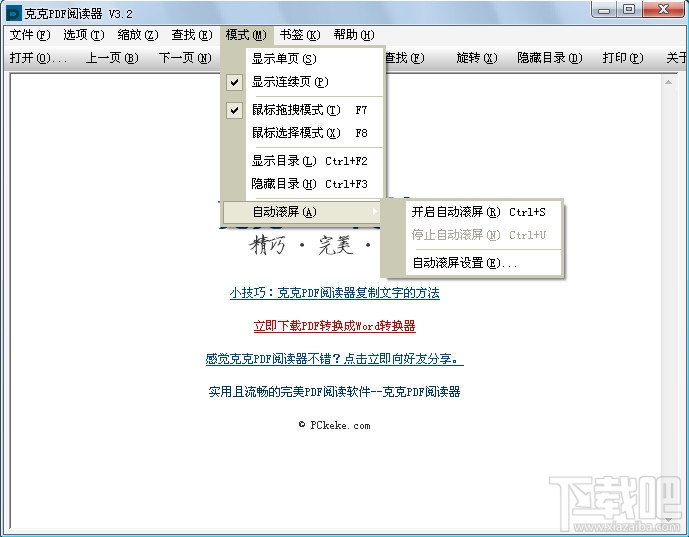Screen dimensions: 689x537
Task: Expand the 自动滚屏(A) submenu arrow
Action: click(x=374, y=212)
